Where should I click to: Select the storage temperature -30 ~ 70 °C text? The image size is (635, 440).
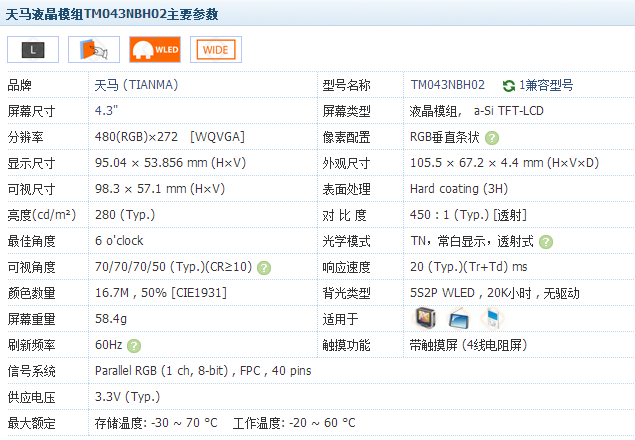coord(156,423)
